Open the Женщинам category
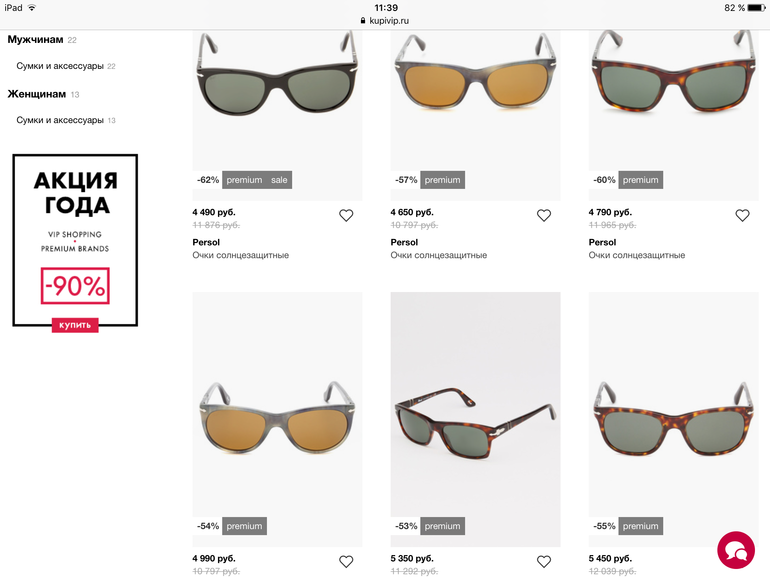Image resolution: width=770 pixels, height=578 pixels. (x=37, y=94)
